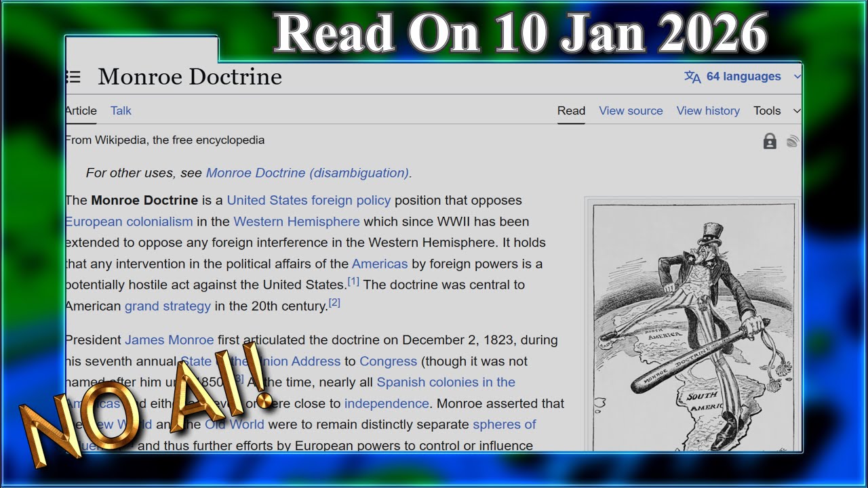Expand the languages chevron arrow

(797, 77)
